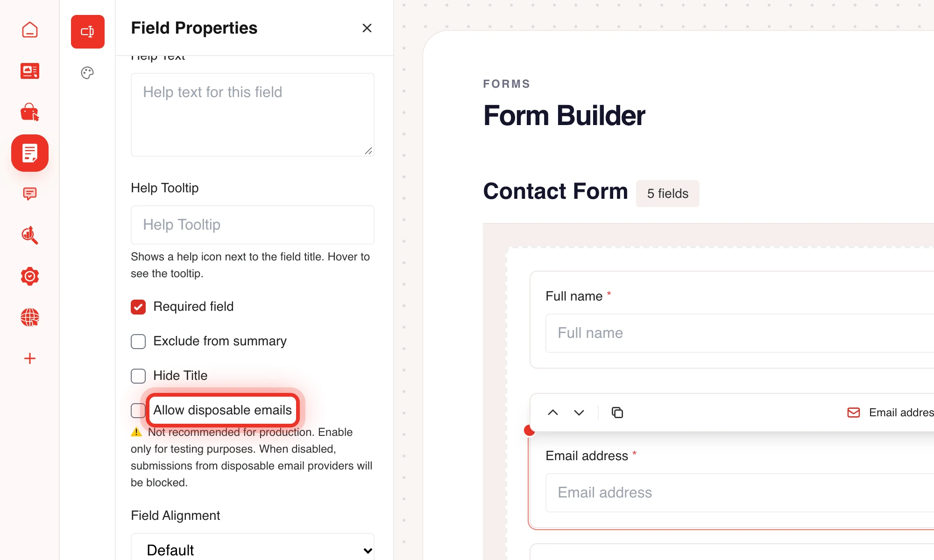Select the field properties tab icon
The height and width of the screenshot is (560, 934).
(x=88, y=32)
